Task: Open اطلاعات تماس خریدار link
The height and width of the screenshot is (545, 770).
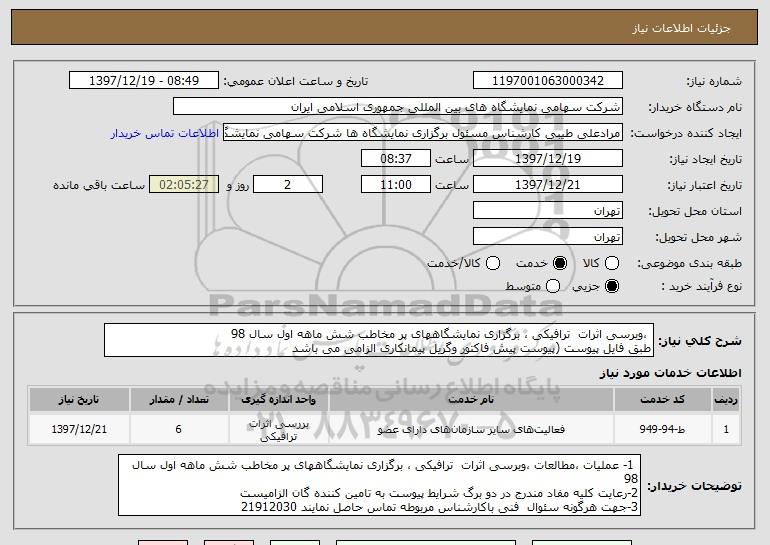Action: 165,133
